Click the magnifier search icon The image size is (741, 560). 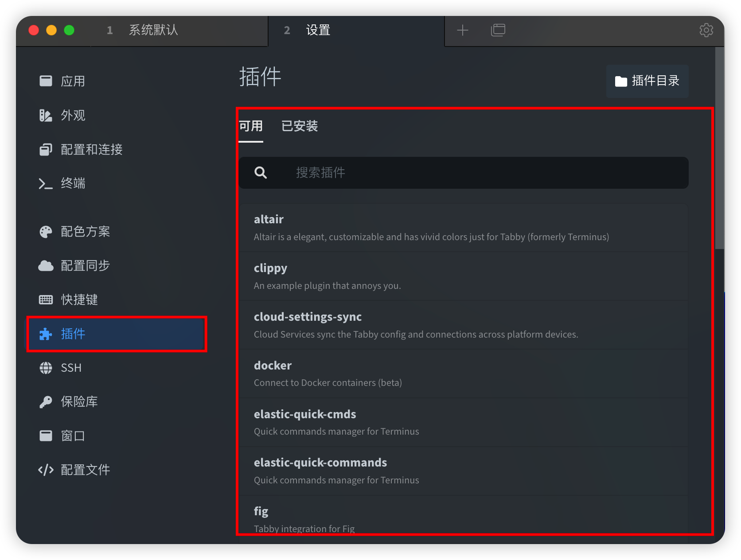[261, 173]
